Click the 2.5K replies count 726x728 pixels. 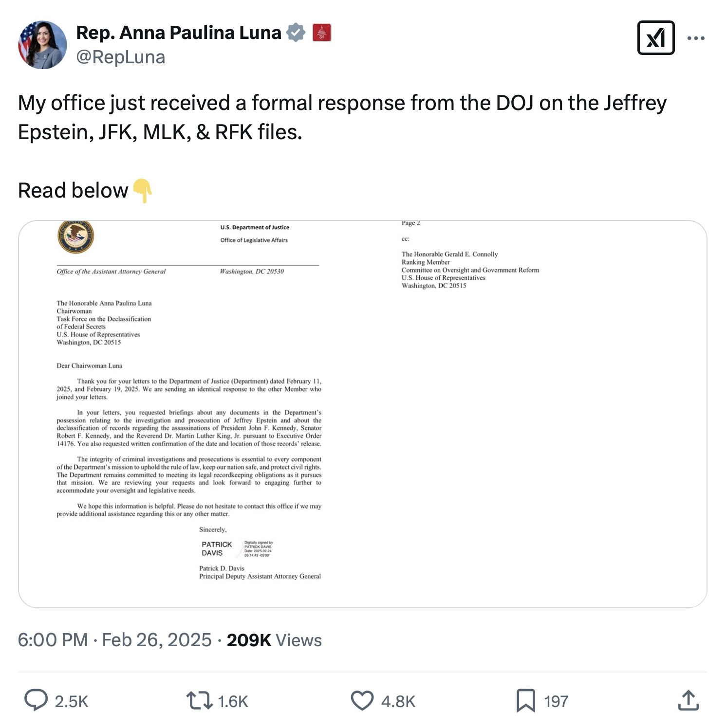click(x=72, y=702)
